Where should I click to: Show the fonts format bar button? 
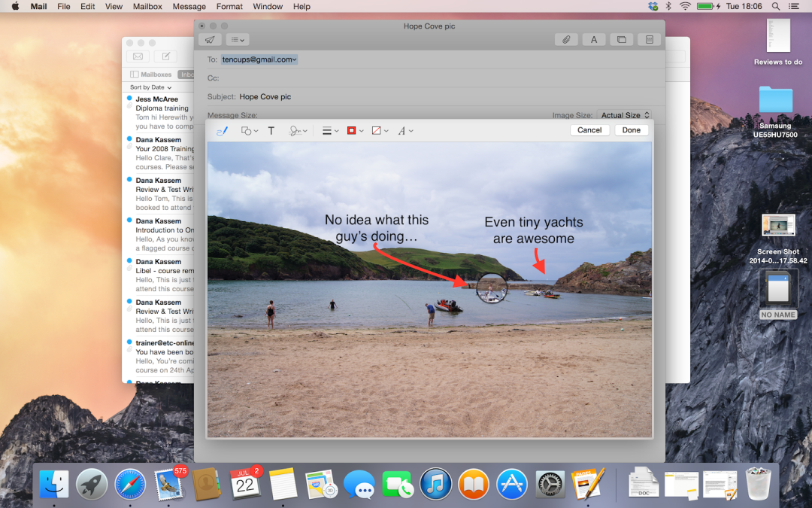coord(594,39)
